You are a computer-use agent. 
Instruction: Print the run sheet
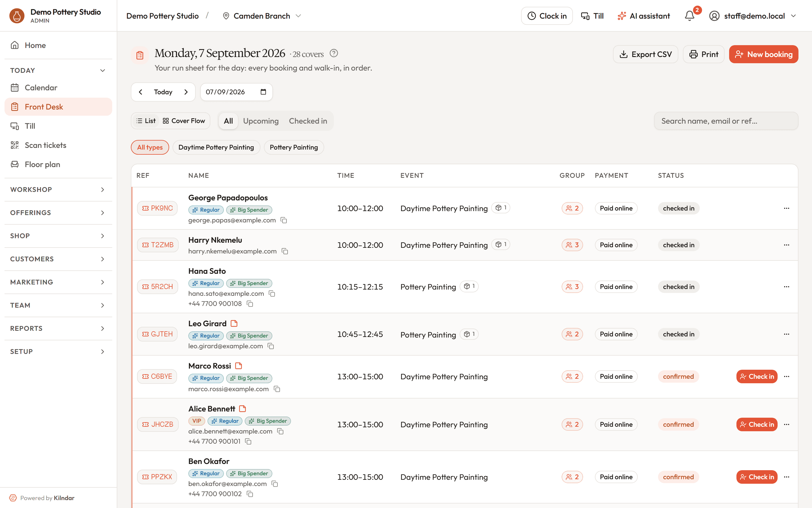click(703, 54)
